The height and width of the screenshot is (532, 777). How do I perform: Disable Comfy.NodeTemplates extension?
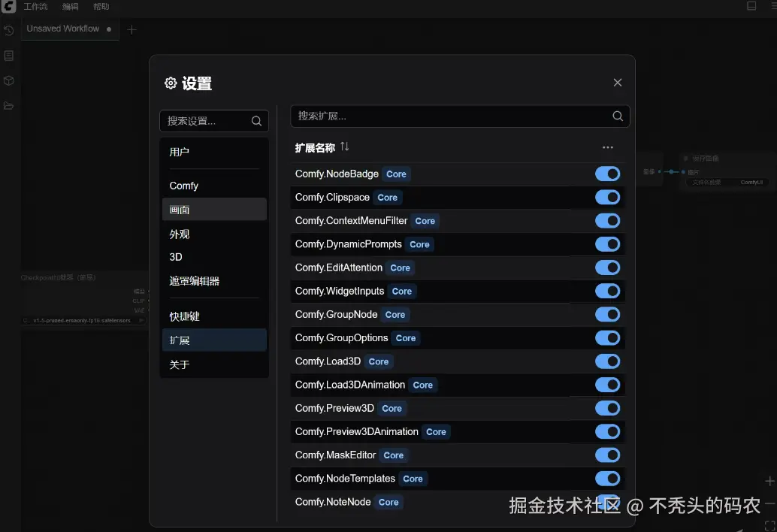607,479
